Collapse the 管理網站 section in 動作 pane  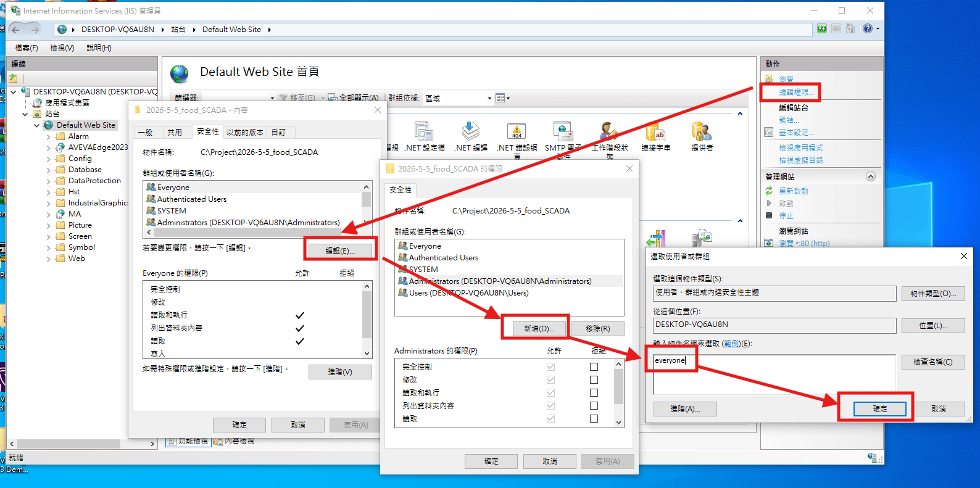click(x=871, y=176)
